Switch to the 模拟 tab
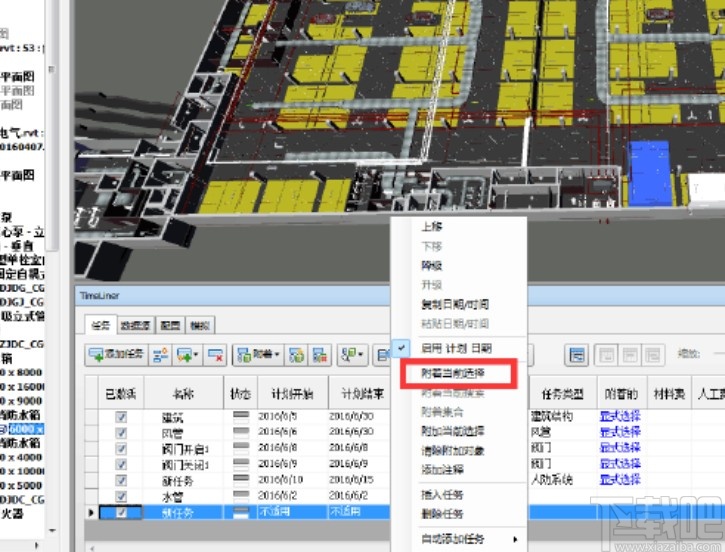This screenshot has width=725, height=552. coord(200,325)
